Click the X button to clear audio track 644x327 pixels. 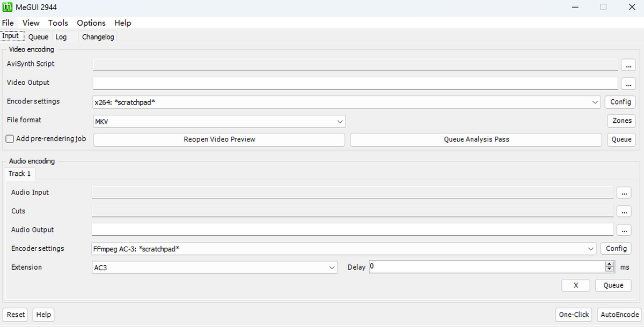pyautogui.click(x=576, y=286)
